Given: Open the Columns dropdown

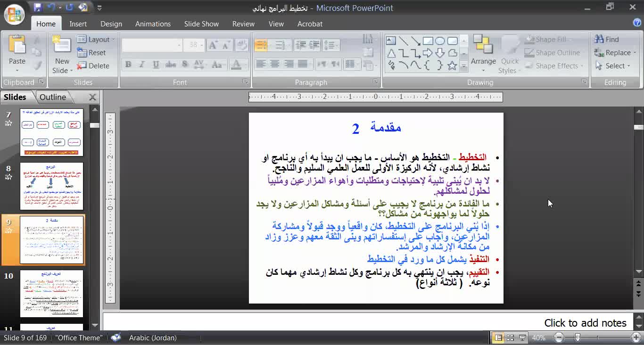Looking at the screenshot, I should pyautogui.click(x=352, y=64).
